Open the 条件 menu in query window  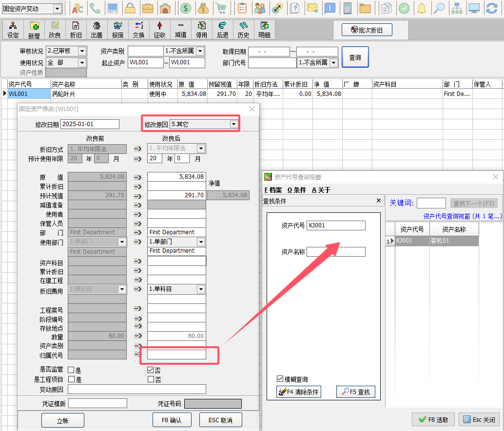[297, 190]
